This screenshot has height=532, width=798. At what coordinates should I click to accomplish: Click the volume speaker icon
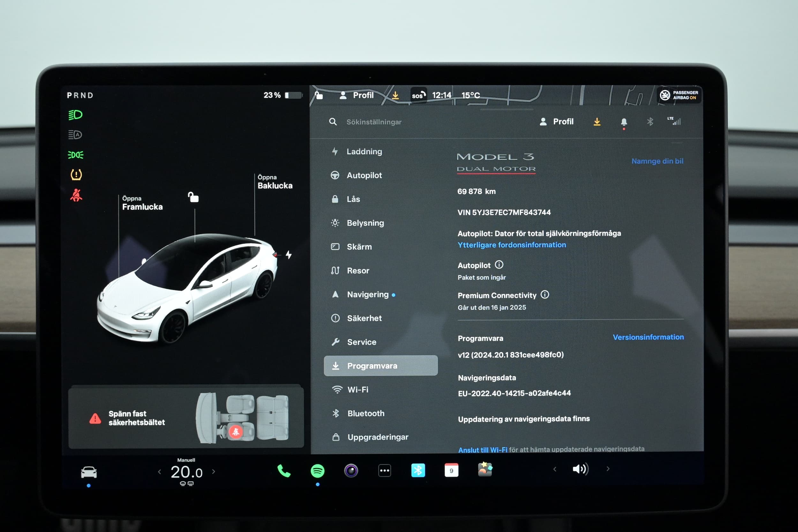(581, 469)
